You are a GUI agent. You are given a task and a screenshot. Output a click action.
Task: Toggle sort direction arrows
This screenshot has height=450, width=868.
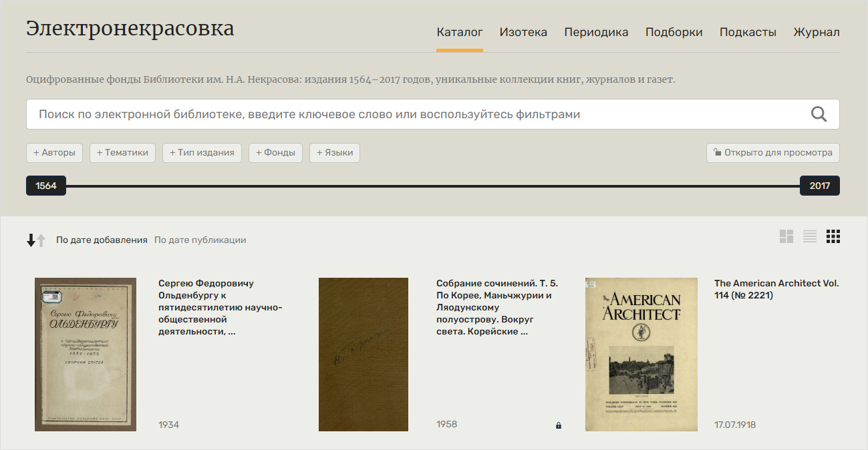(x=36, y=240)
